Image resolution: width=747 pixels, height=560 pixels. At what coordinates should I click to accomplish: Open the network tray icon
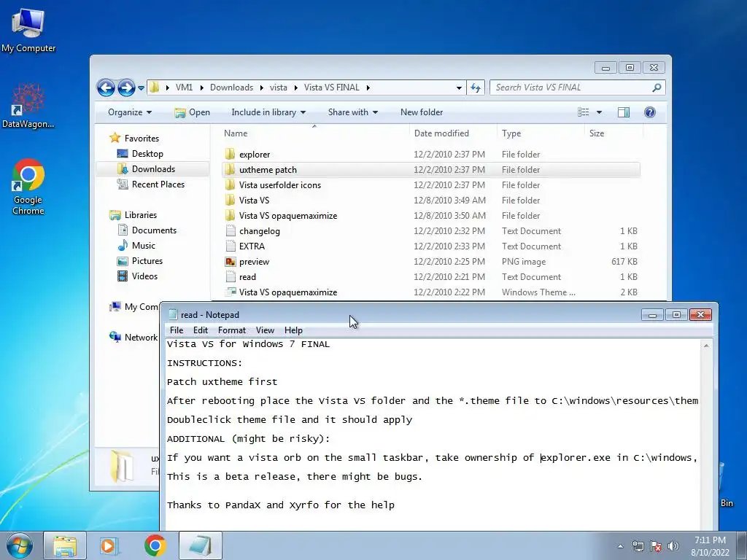pyautogui.click(x=638, y=546)
